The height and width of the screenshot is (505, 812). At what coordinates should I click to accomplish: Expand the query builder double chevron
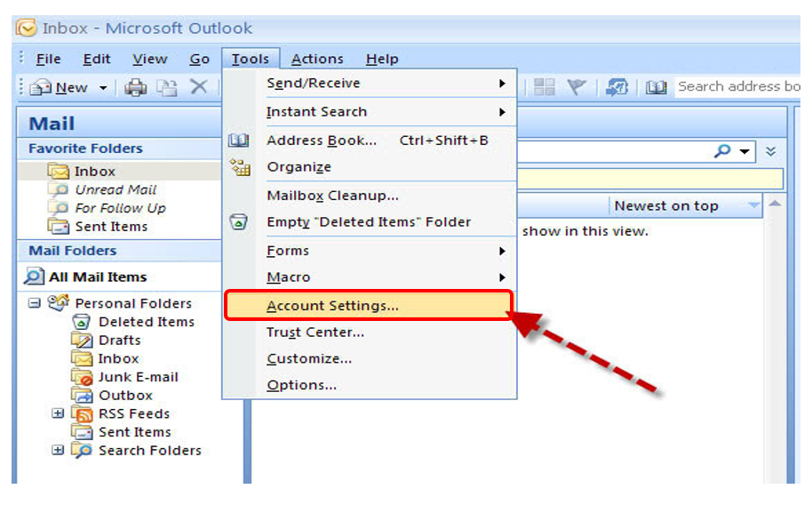coord(770,151)
